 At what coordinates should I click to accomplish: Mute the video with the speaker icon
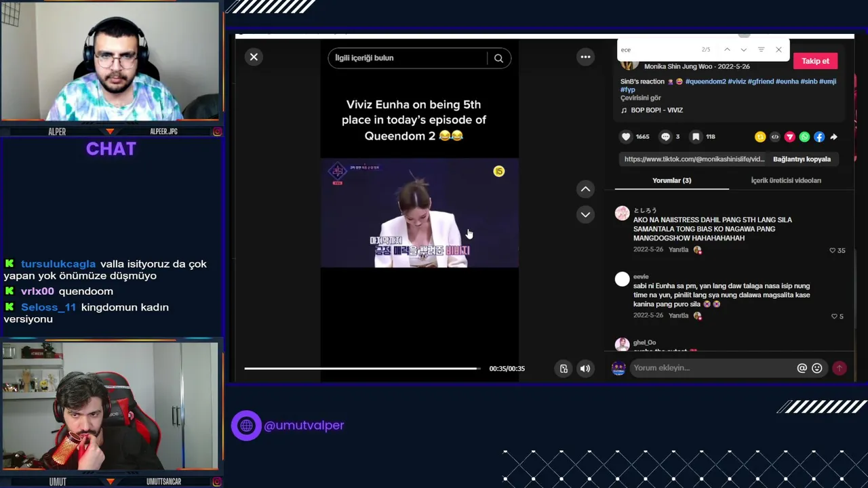tap(585, 369)
